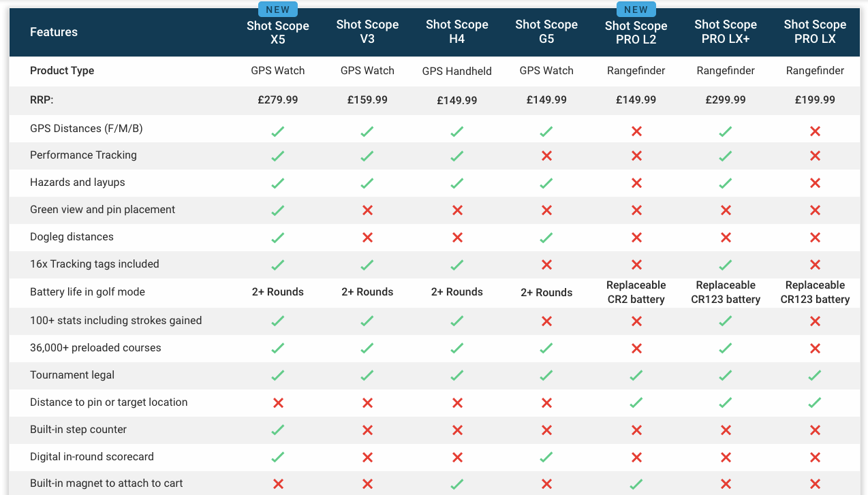Click G5 green check for Dogleg distances
The height and width of the screenshot is (495, 868).
tap(546, 238)
